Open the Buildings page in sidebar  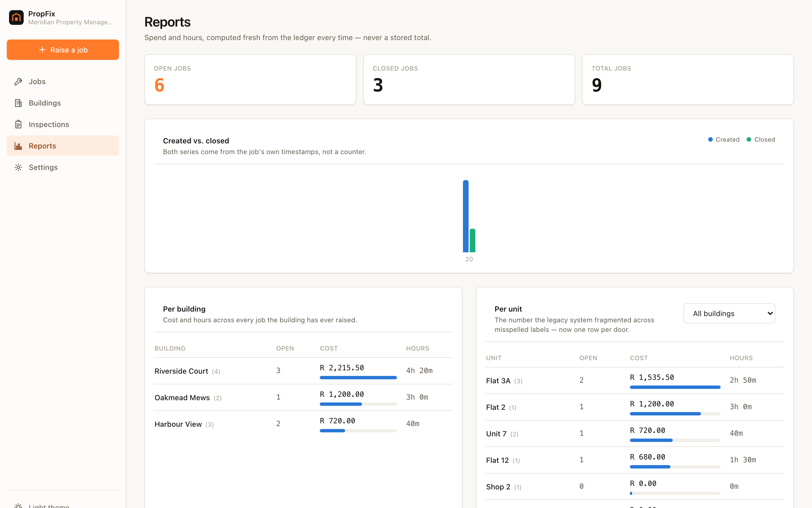[63, 103]
